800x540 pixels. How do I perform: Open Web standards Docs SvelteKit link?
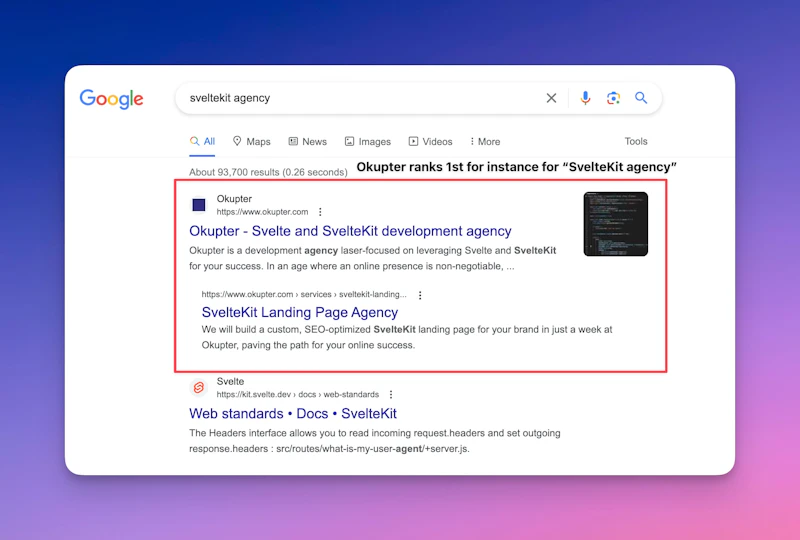(293, 413)
